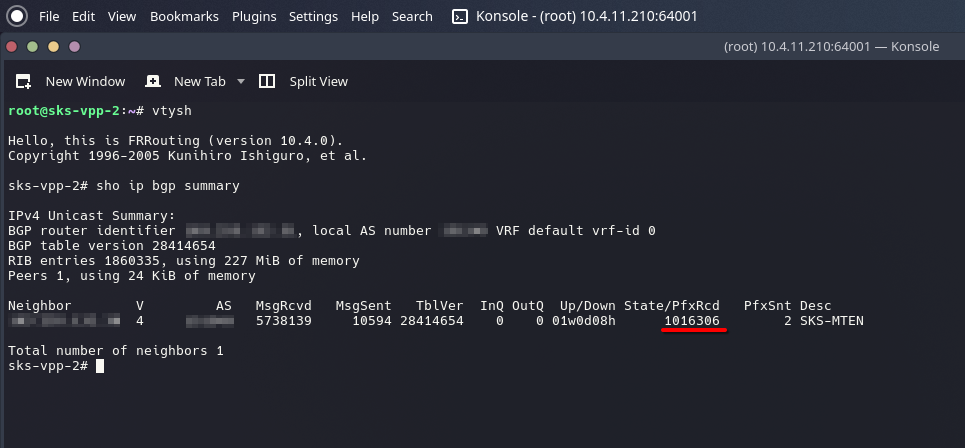Click the 'Up/Down' column header
Screen dimensions: 965x448
click(x=587, y=306)
